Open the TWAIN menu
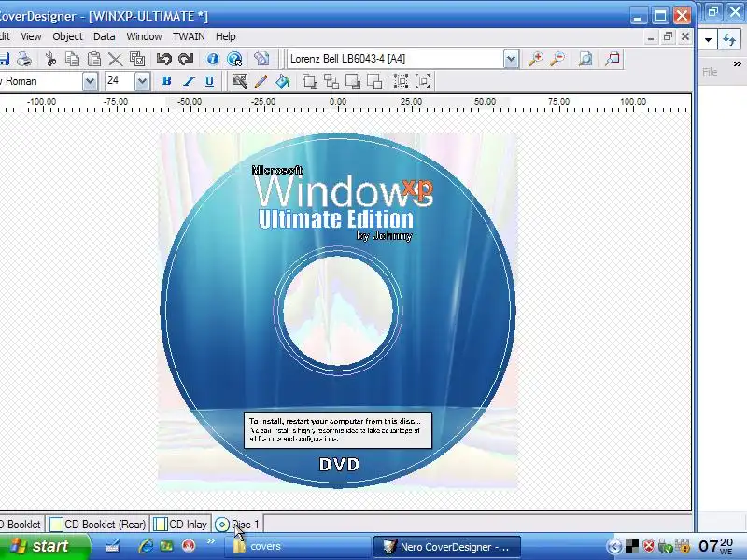 point(189,36)
